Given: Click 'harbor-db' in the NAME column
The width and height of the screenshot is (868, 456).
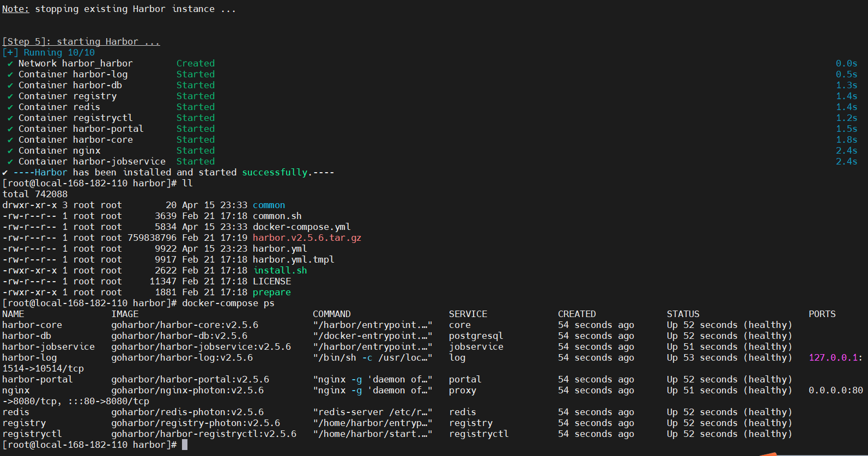Looking at the screenshot, I should point(27,336).
